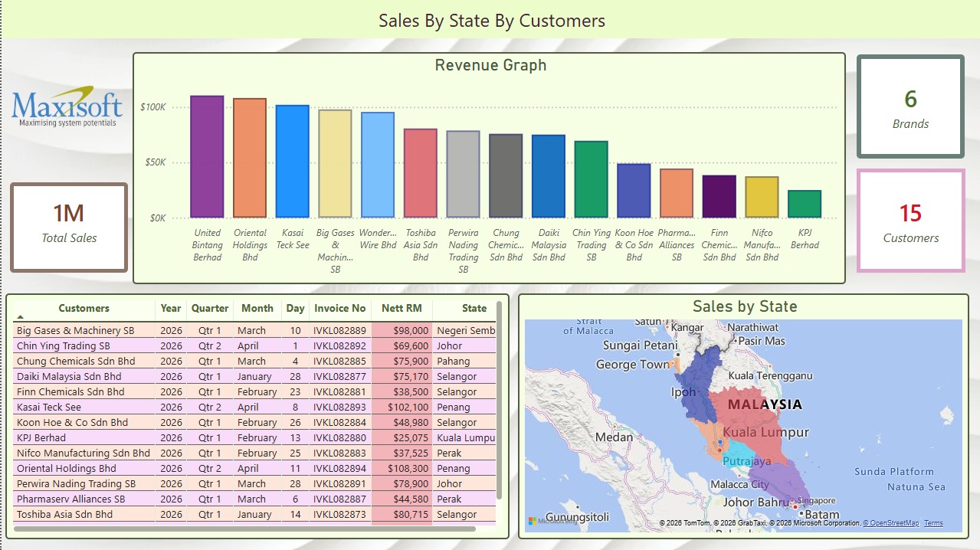This screenshot has width=980, height=550.
Task: Click the Pharmaserv Alliances bar
Action: (x=677, y=193)
